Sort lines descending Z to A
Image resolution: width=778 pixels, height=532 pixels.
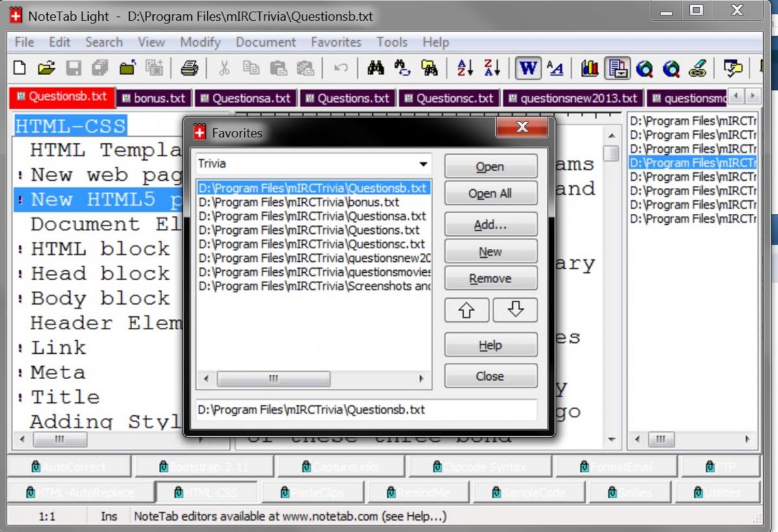point(492,67)
